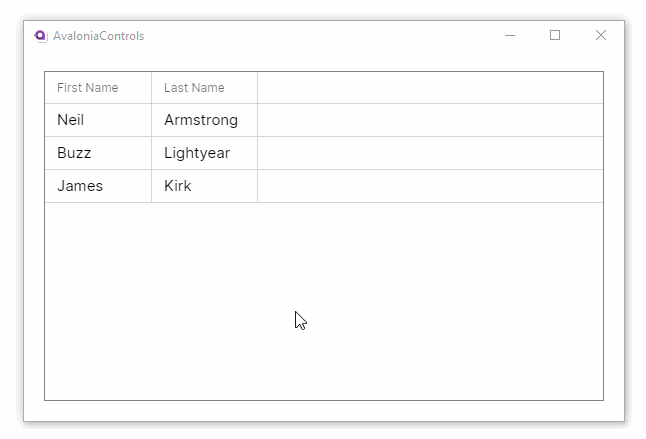
Task: Minimize the AvaloniaControls window
Action: 510,36
